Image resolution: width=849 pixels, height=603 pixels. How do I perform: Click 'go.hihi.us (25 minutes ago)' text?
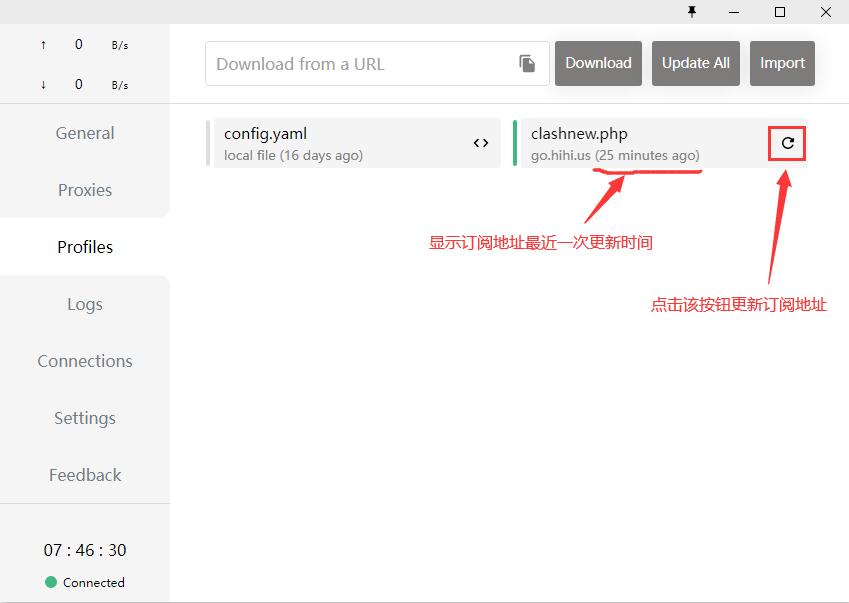(x=615, y=155)
